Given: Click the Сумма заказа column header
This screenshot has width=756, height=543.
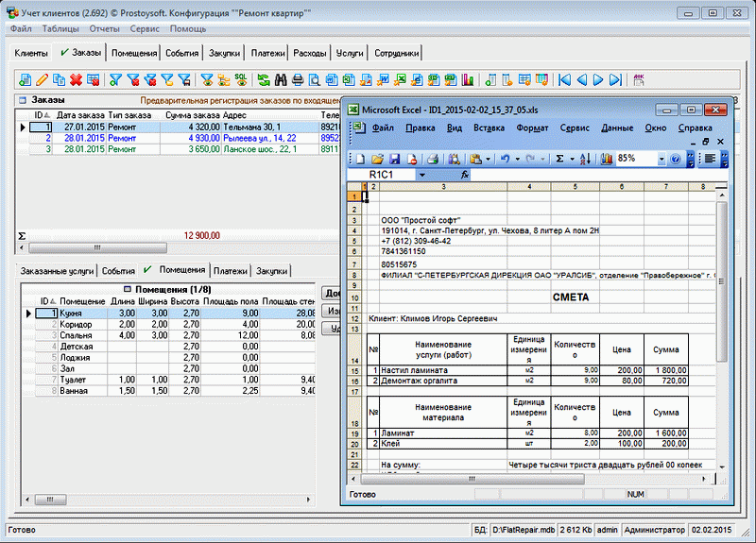Looking at the screenshot, I should tap(193, 115).
